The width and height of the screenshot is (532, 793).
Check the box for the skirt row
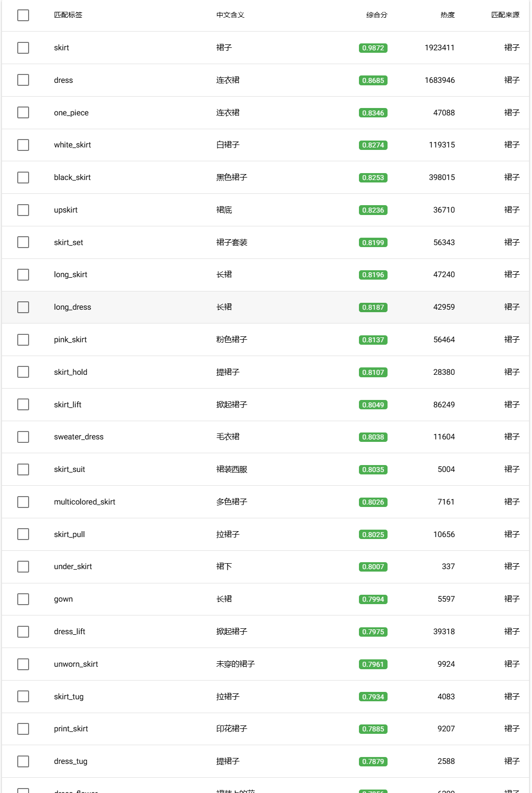pyautogui.click(x=23, y=48)
